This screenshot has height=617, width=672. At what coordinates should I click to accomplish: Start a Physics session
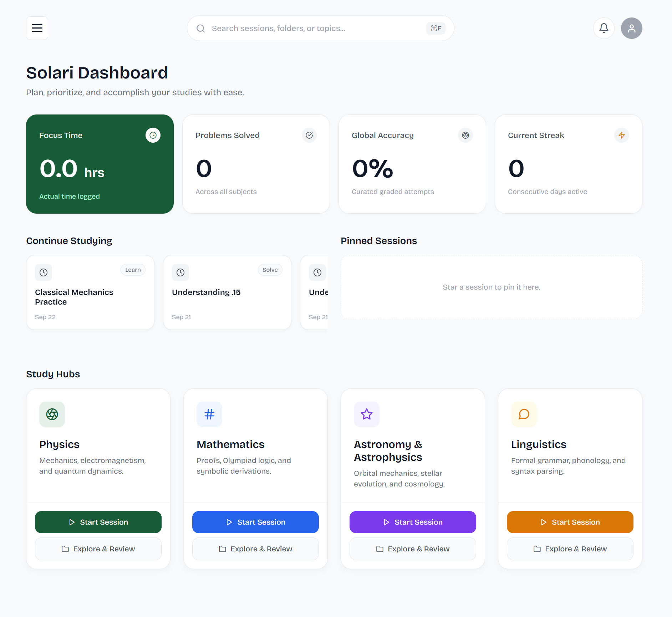pos(98,522)
